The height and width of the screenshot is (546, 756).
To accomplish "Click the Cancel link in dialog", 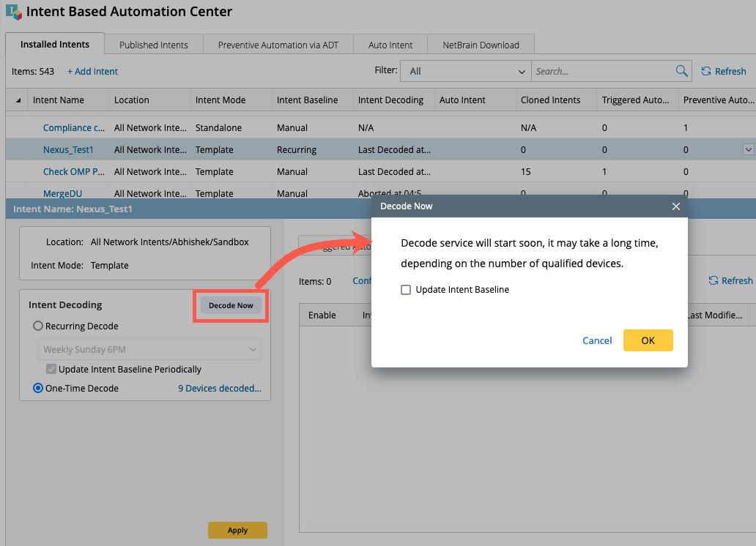I will [597, 340].
